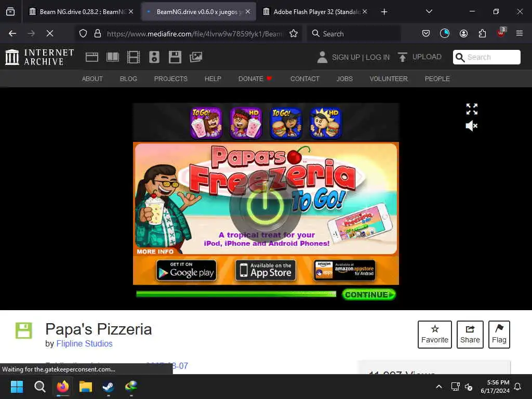Click the Amazon Appstore badge

[345, 270]
